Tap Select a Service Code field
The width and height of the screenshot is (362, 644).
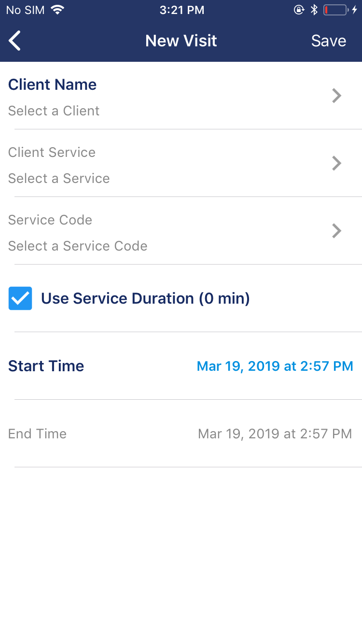click(78, 246)
